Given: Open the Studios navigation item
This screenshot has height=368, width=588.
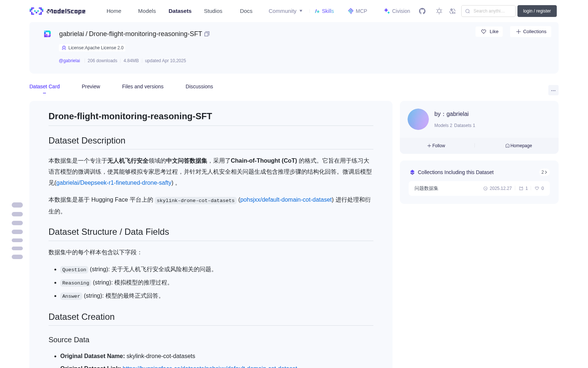Looking at the screenshot, I should (213, 11).
